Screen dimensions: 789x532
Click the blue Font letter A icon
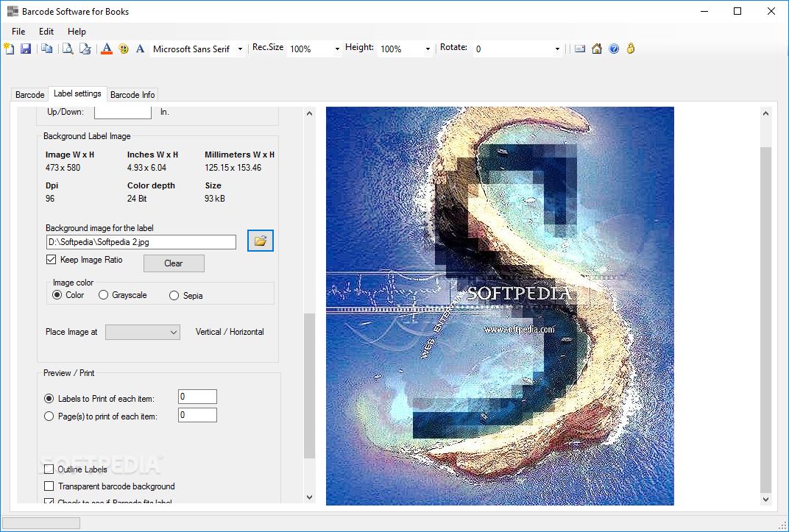pos(140,49)
